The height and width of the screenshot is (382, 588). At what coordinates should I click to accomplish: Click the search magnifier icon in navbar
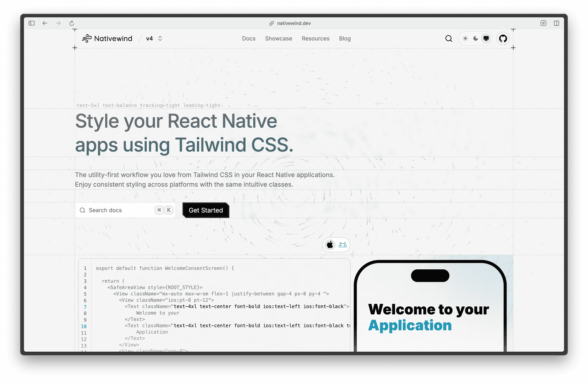pyautogui.click(x=449, y=39)
